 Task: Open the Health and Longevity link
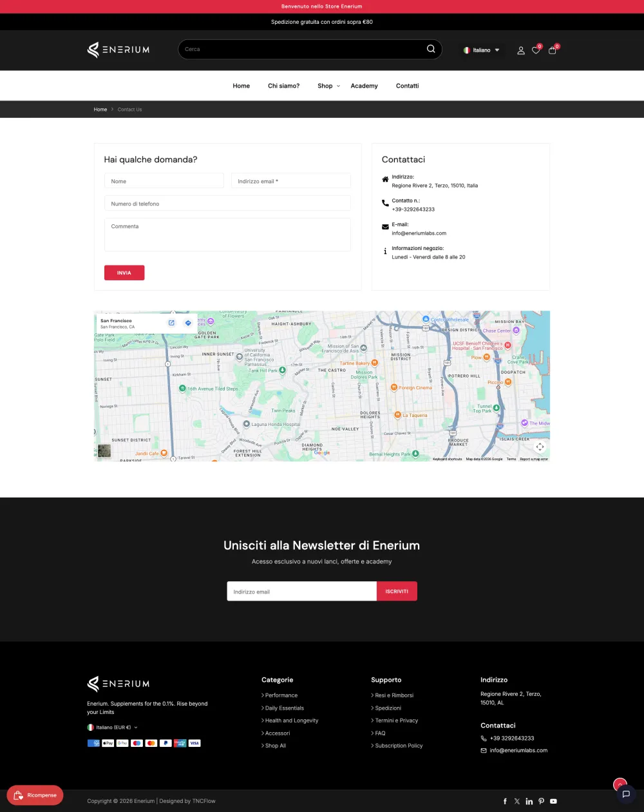pyautogui.click(x=292, y=720)
